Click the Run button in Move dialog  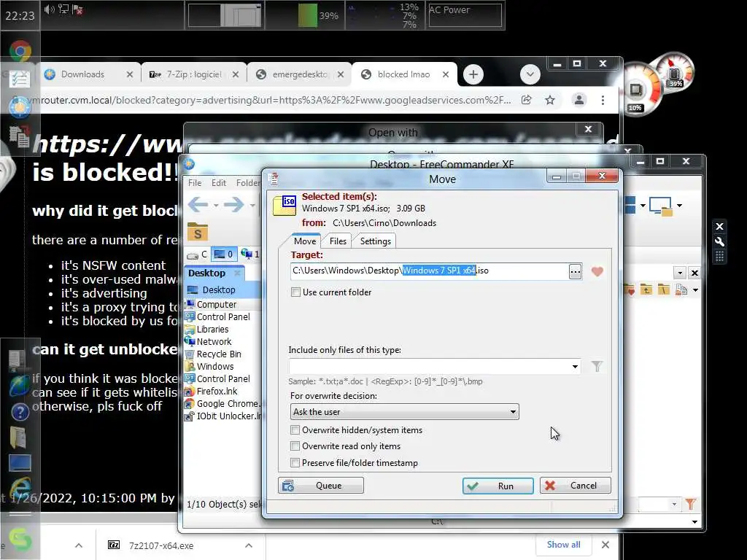[x=498, y=486]
